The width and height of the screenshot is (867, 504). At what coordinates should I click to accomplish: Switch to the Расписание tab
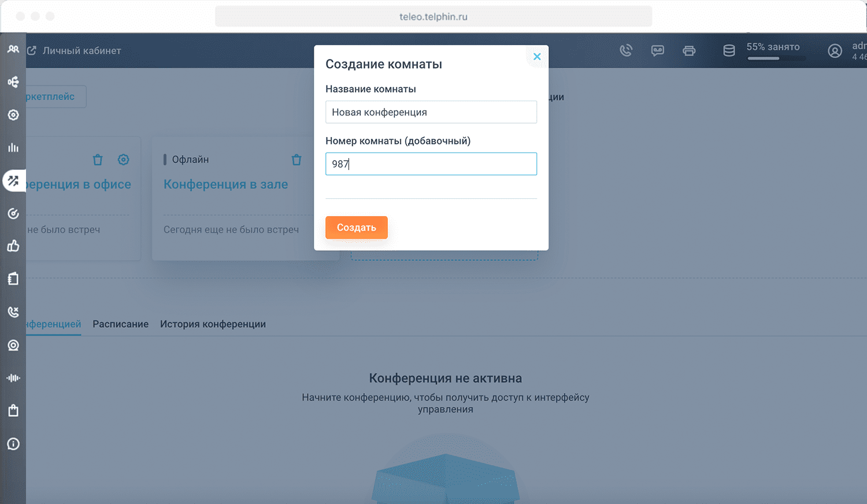click(121, 324)
